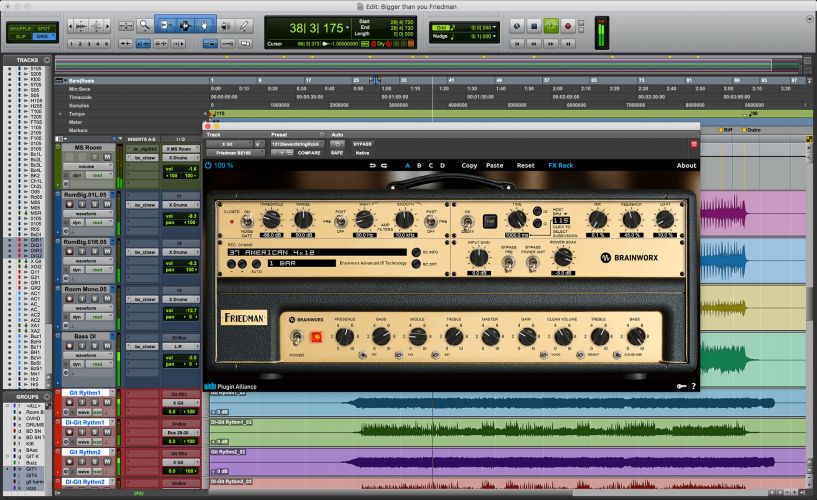Click the Input Gain knob
The height and width of the screenshot is (500, 817).
[478, 257]
